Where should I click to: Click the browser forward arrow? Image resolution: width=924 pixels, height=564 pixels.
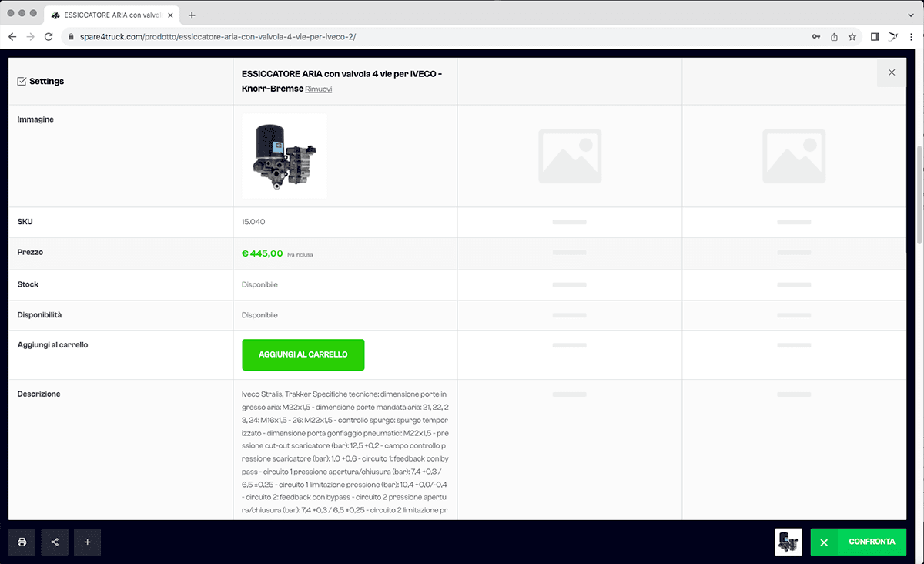click(x=31, y=36)
